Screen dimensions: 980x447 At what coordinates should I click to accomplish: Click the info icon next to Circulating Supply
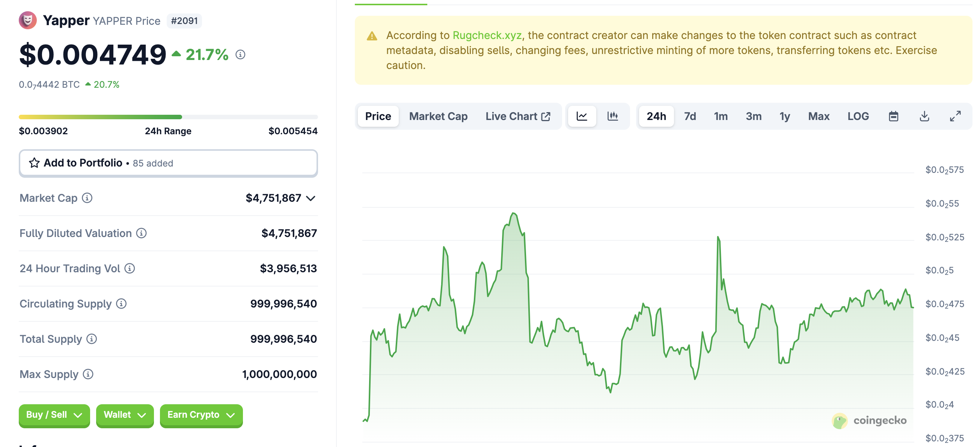(121, 304)
